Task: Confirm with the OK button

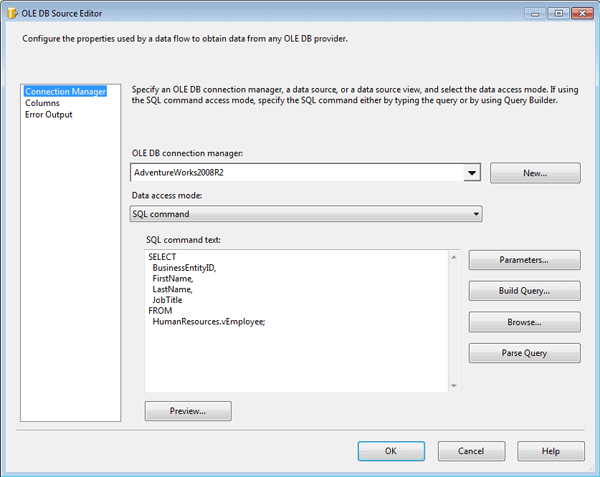Action: (391, 451)
